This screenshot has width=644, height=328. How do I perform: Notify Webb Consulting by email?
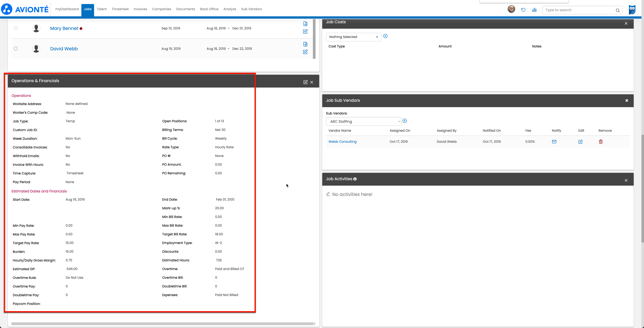click(x=554, y=142)
